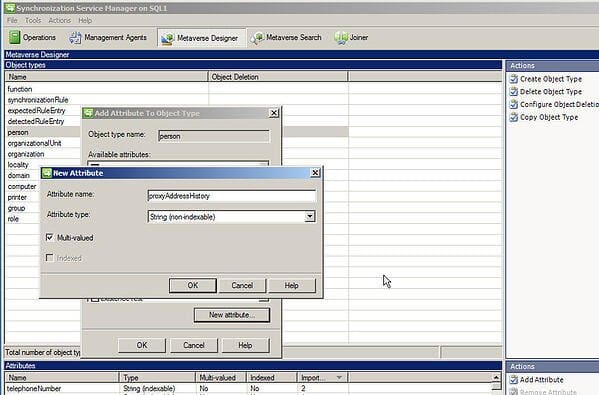Close the New Attribute dialog
This screenshot has height=395, width=599.
[x=315, y=173]
